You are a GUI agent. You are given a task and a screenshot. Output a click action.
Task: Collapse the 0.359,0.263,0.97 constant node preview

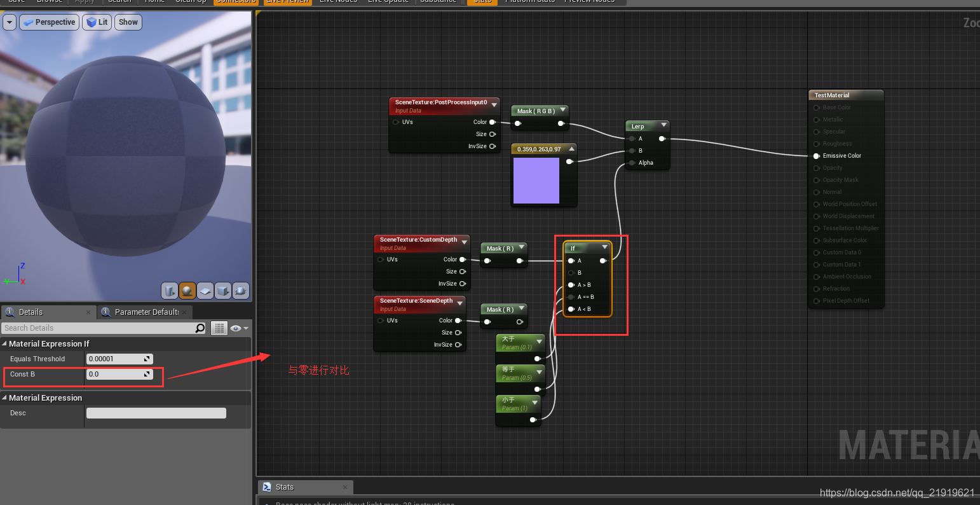point(571,148)
